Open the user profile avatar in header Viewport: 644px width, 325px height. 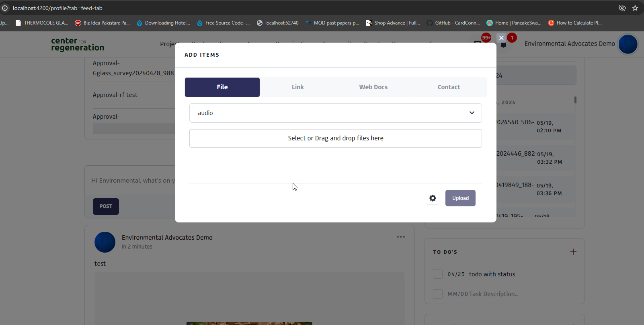pos(628,44)
